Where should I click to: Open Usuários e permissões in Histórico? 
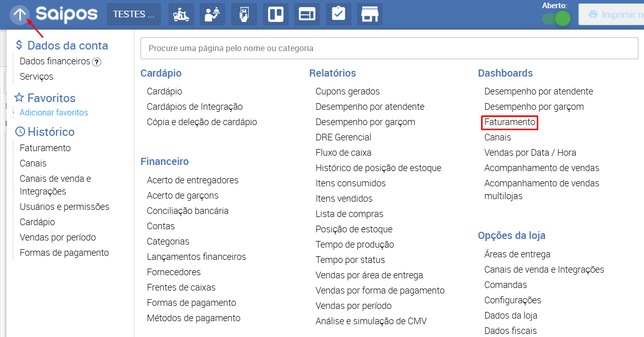pyautogui.click(x=64, y=207)
